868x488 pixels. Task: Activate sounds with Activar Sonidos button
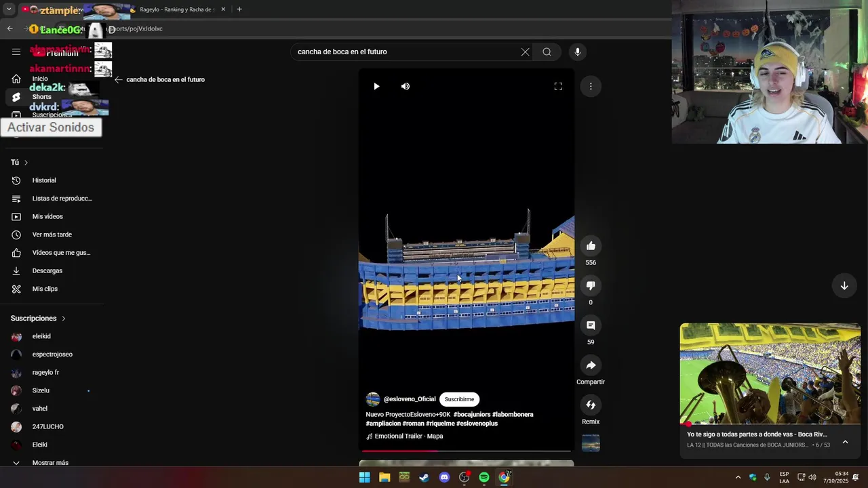pyautogui.click(x=51, y=127)
